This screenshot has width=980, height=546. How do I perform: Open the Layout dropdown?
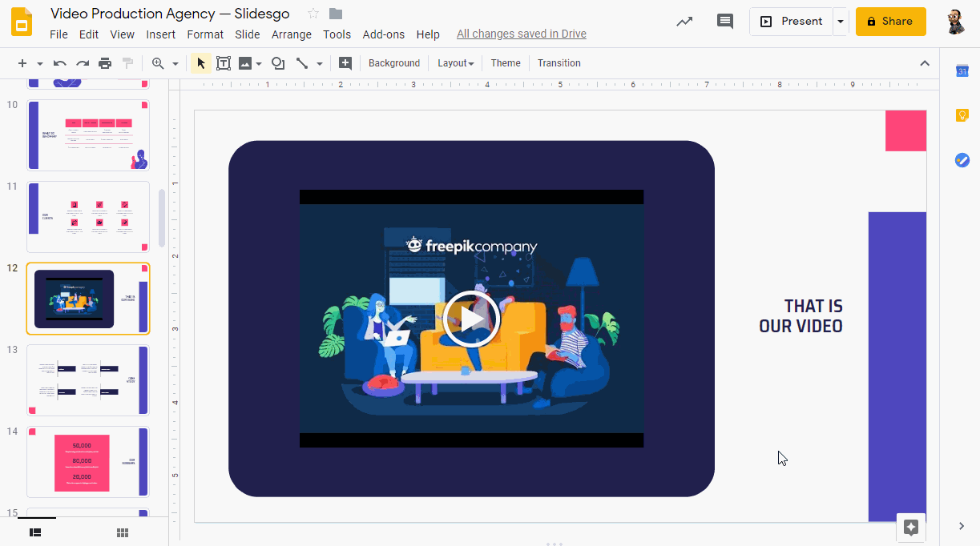coord(455,63)
